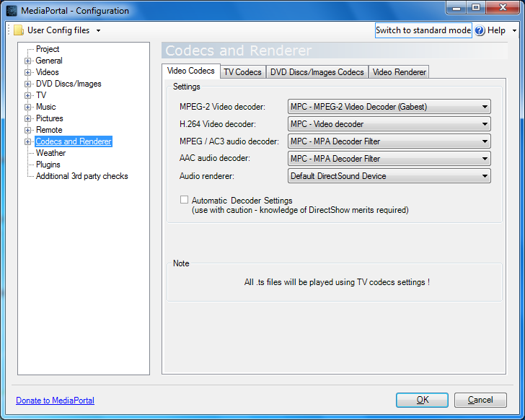
Task: Open the Audio renderer dropdown
Action: 389,176
